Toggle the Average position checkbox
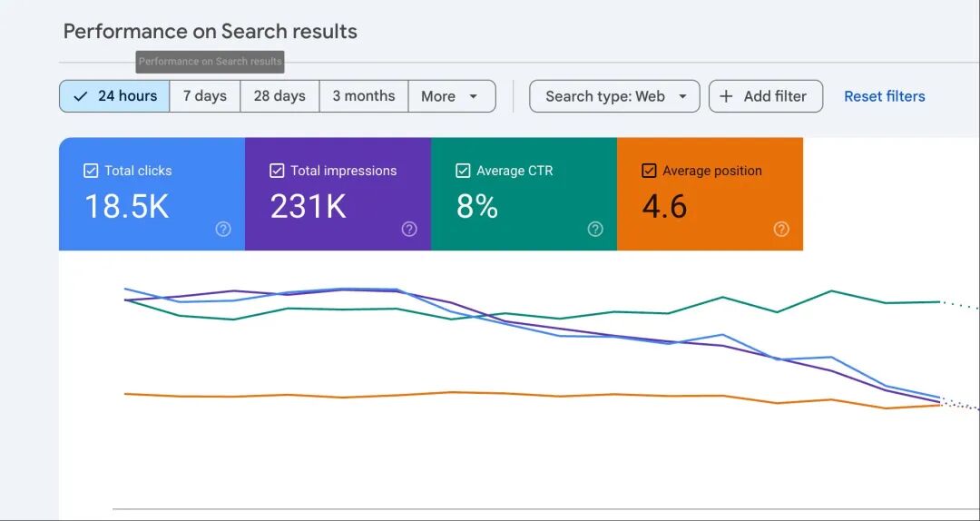Screen dimensions: 980x521 coord(650,171)
